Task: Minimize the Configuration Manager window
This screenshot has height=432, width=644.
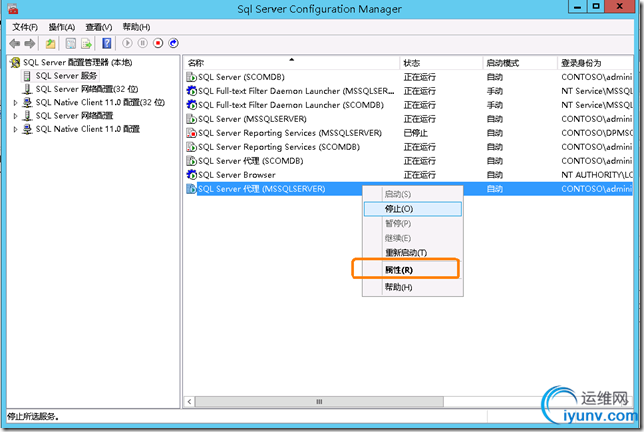Action: (x=577, y=7)
